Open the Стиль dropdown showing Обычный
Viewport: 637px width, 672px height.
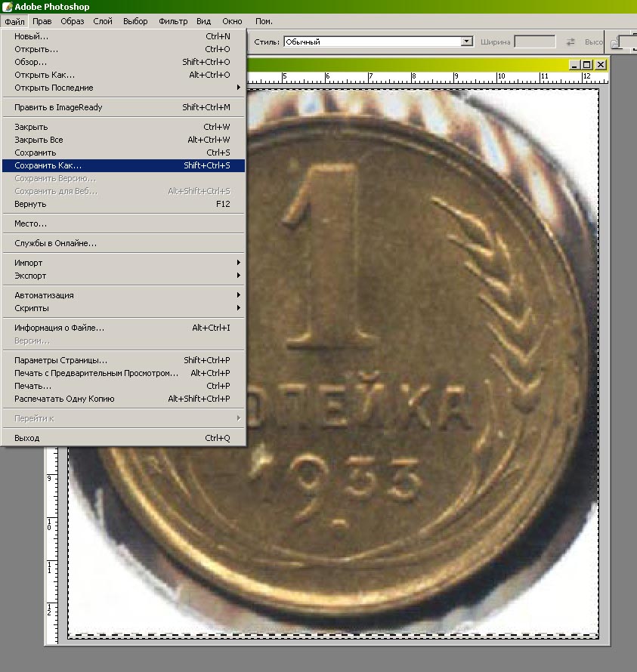(466, 42)
